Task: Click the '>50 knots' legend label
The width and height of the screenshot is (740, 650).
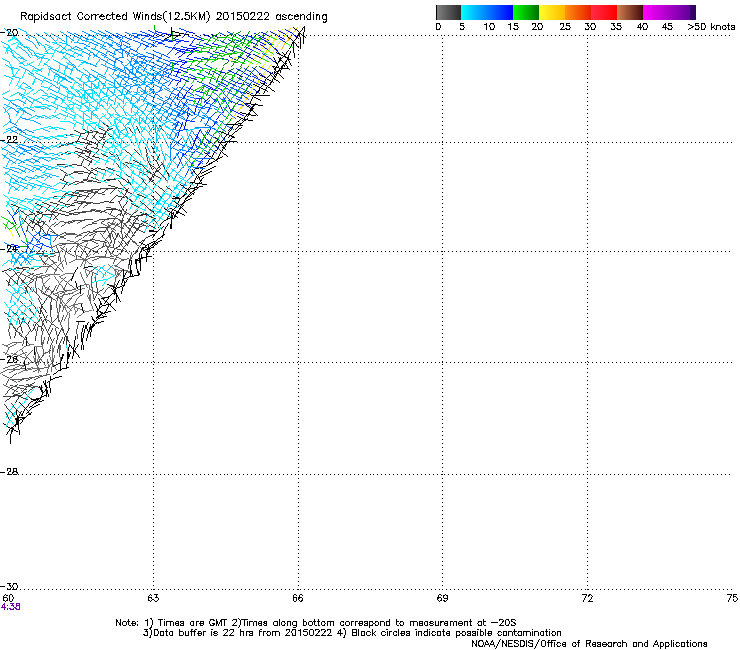Action: (x=711, y=27)
